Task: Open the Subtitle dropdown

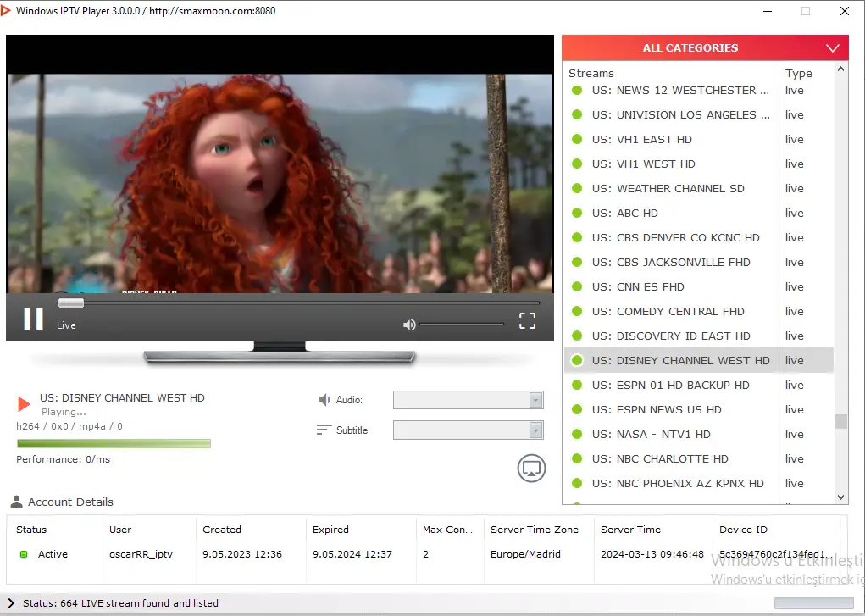Action: [468, 430]
